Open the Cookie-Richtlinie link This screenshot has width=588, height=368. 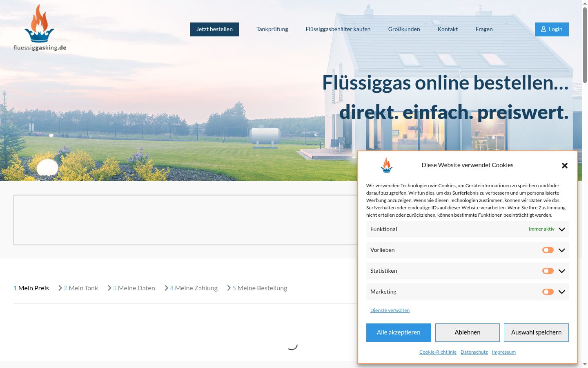tap(438, 352)
